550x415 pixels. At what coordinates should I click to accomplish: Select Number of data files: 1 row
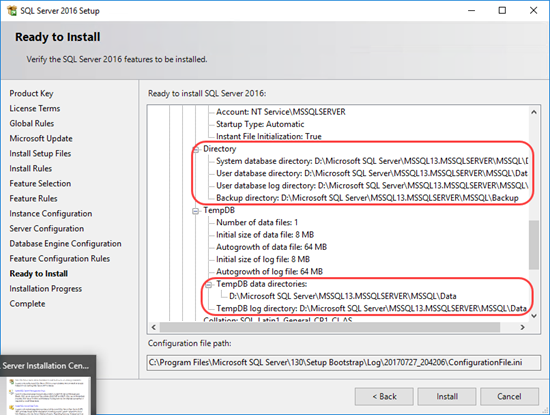pos(257,222)
